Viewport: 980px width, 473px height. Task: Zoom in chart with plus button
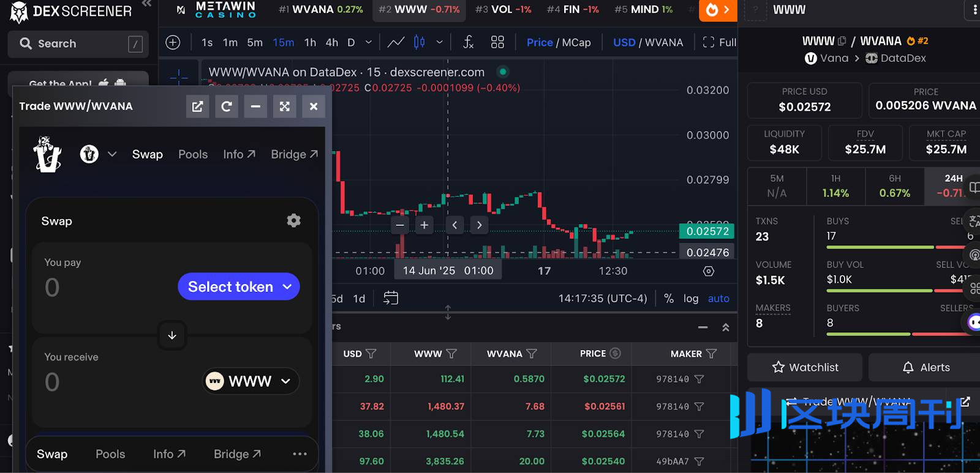[424, 225]
